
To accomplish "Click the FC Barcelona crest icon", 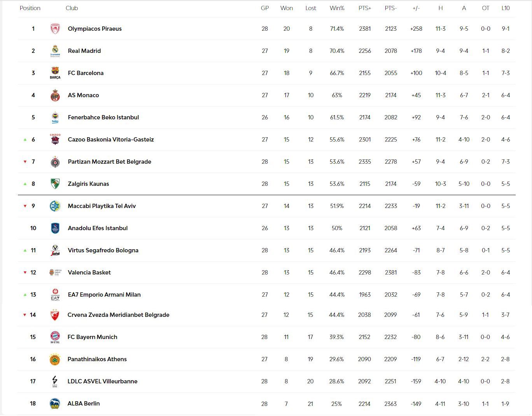I will pyautogui.click(x=55, y=73).
